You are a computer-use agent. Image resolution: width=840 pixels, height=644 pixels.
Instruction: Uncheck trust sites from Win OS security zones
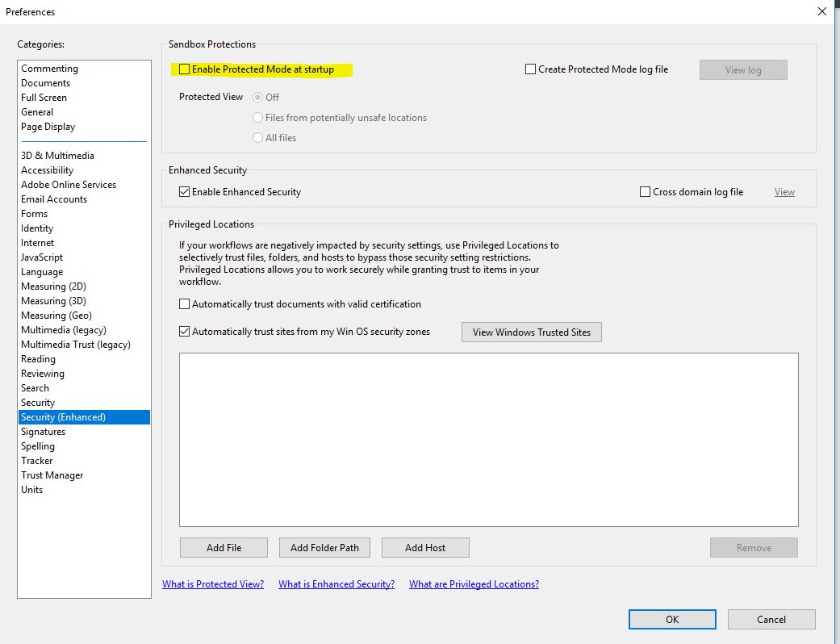coord(185,332)
